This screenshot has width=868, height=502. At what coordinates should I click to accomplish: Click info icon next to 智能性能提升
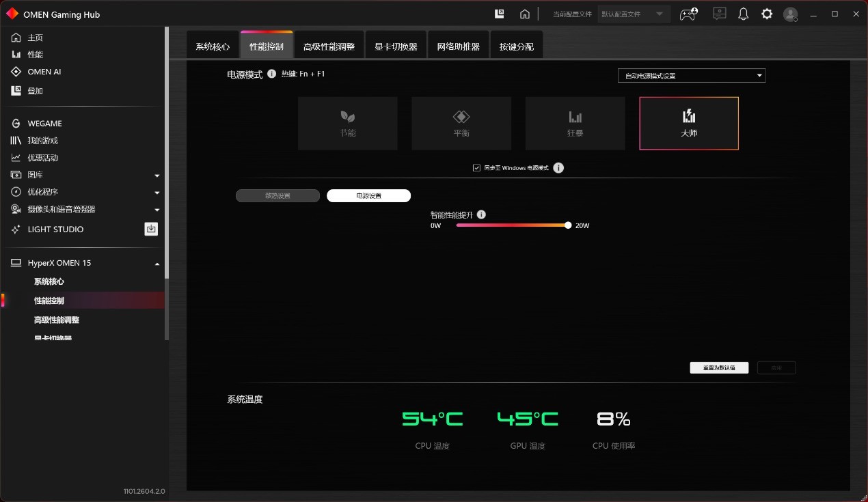[x=481, y=214]
